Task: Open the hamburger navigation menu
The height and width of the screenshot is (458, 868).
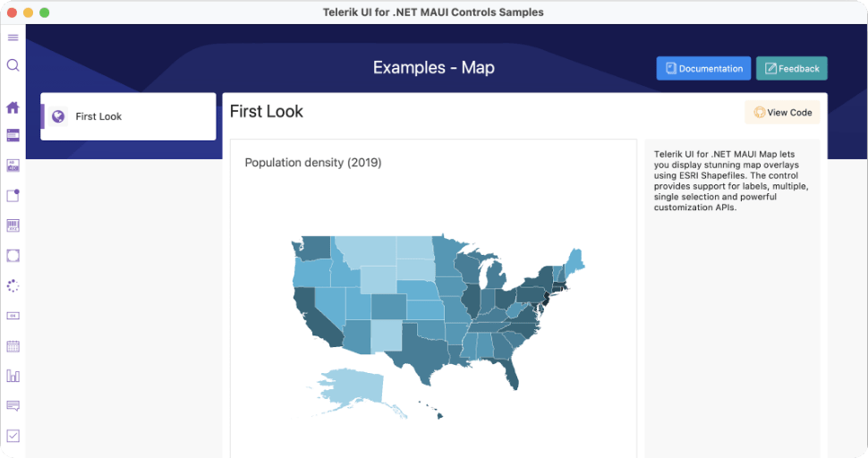Action: coord(13,38)
